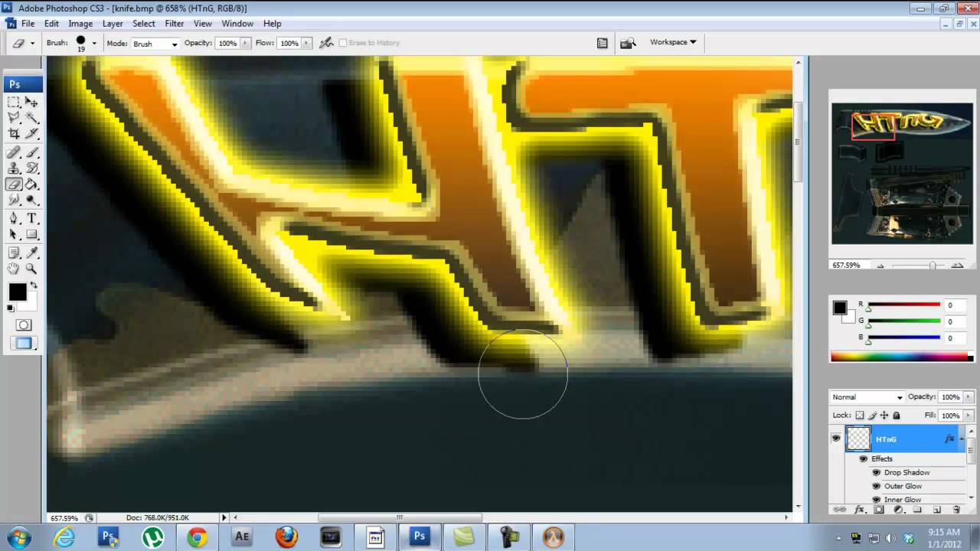This screenshot has width=980, height=551.
Task: Toggle Quick Mask mode
Action: [23, 325]
